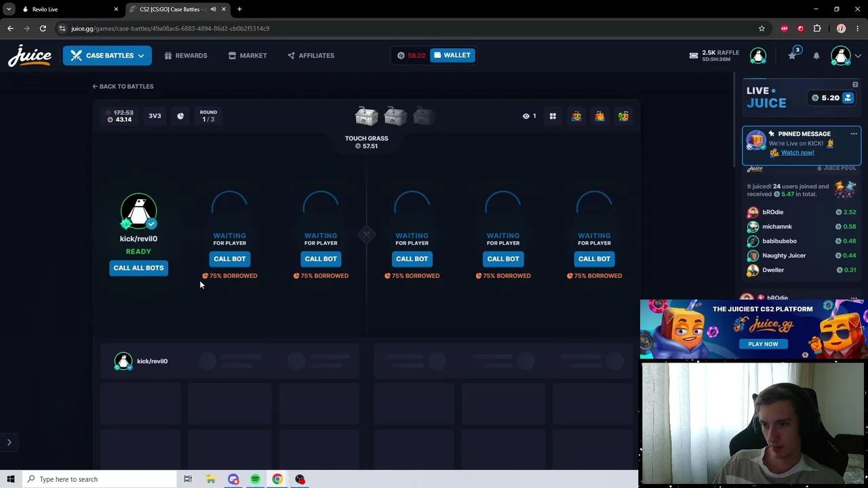
Task: Click the 5.20 rain pool button
Action: (833, 98)
